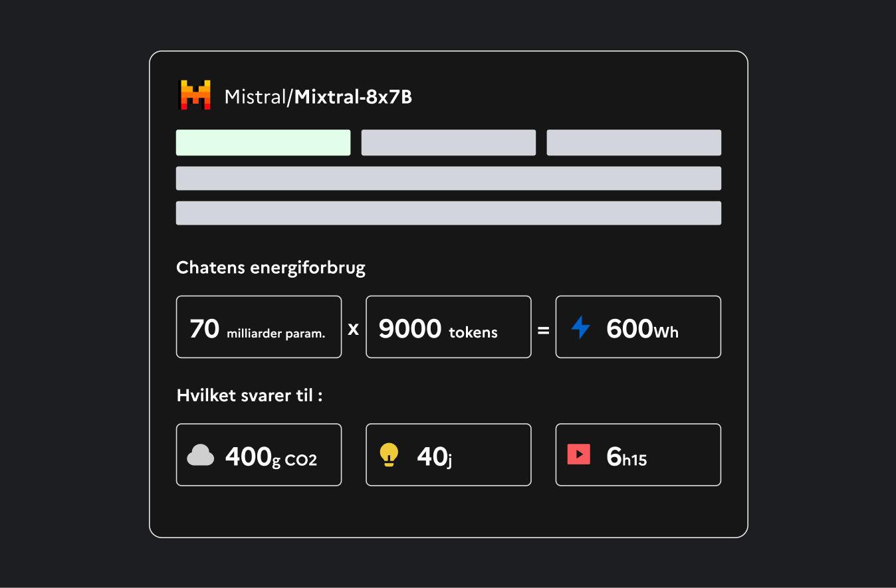This screenshot has width=896, height=588.
Task: Click the third-row full-width gray bar
Action: [x=449, y=213]
